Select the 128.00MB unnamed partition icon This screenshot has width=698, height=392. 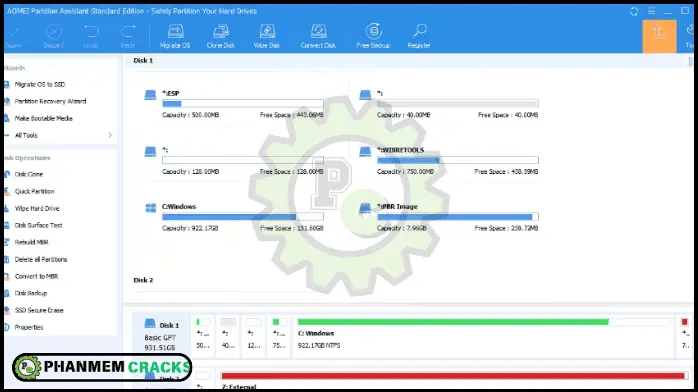tap(150, 152)
